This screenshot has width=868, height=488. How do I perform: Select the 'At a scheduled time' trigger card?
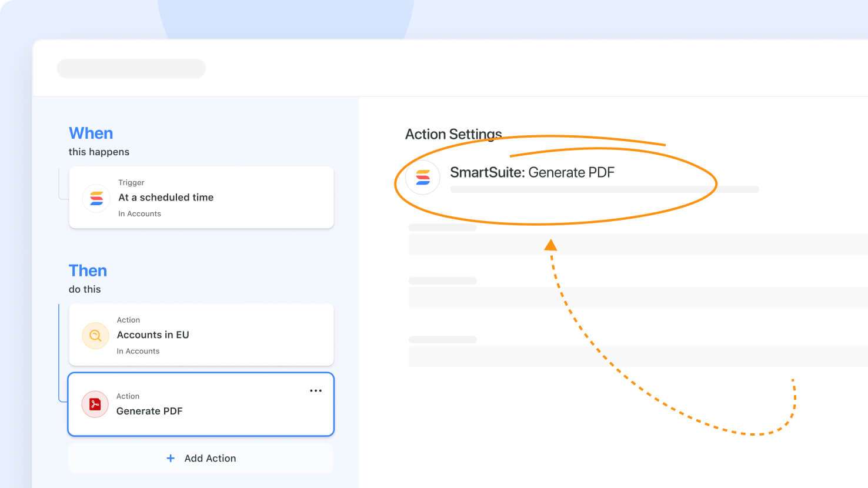(x=201, y=198)
